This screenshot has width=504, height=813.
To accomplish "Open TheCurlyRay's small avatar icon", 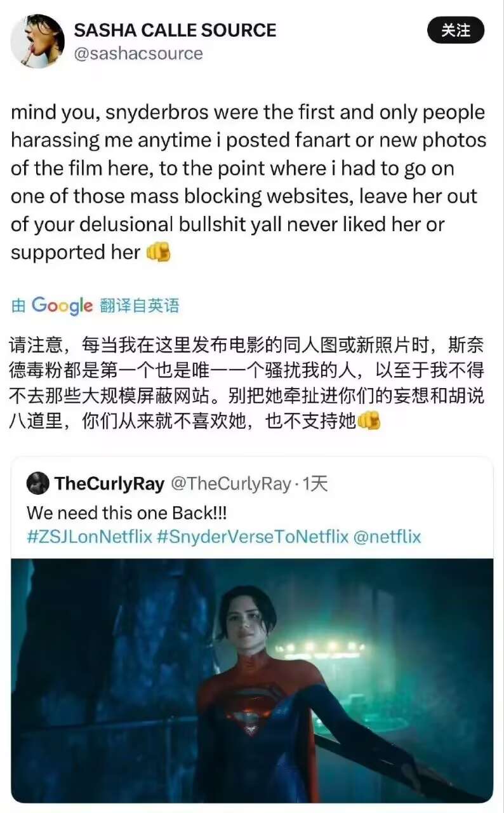I will 38,484.
